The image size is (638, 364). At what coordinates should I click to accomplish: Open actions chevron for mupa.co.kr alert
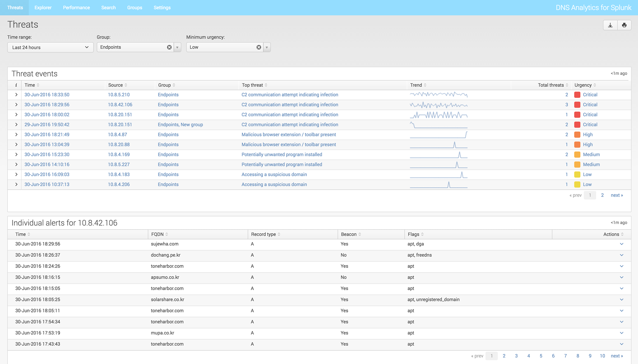pos(621,333)
